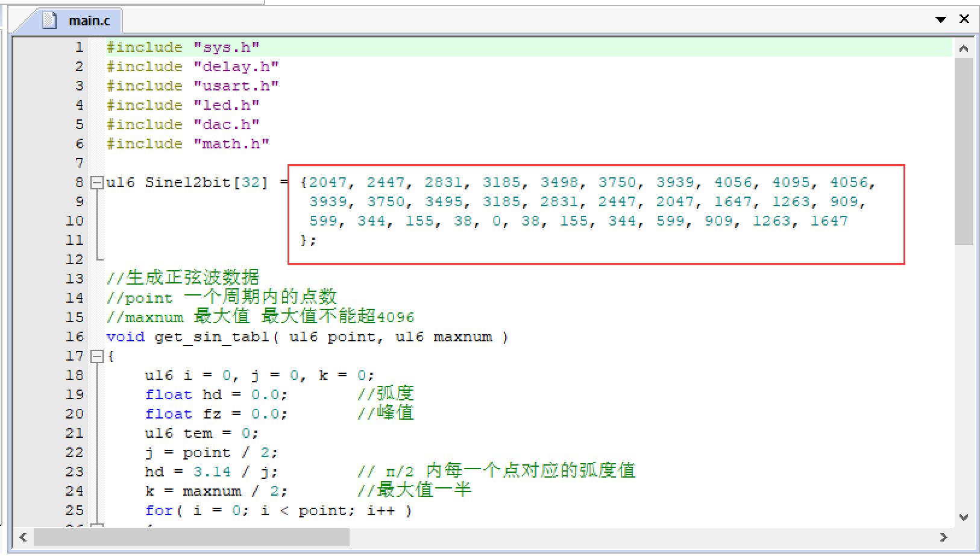Click the //最大值一半 comment
The image size is (980, 556).
[x=415, y=490]
